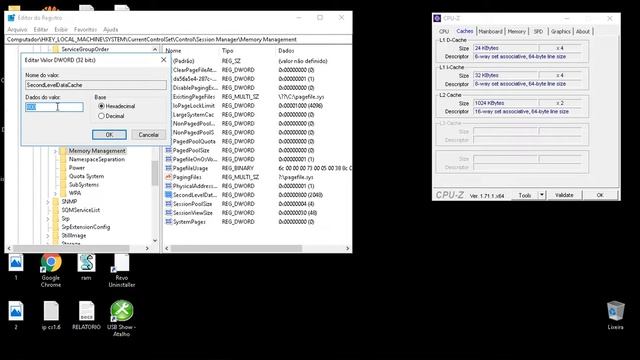Select the SessionPoolSize value icon
The width and height of the screenshot is (640, 360).
point(168,204)
